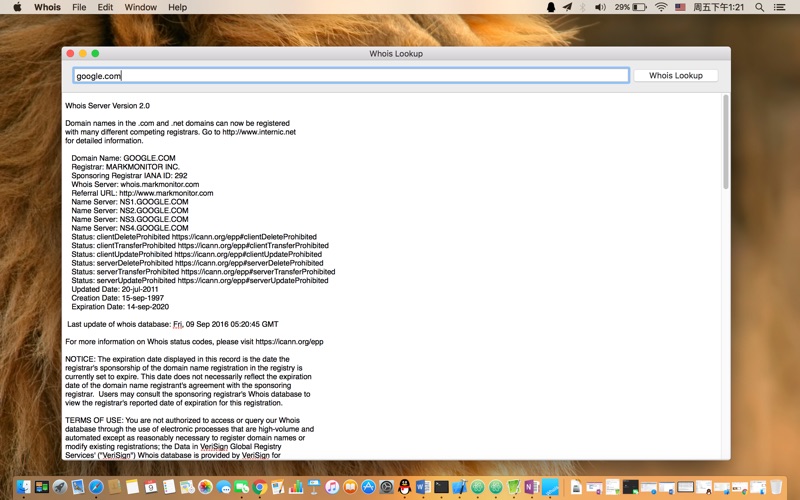Viewport: 800px width, 500px height.
Task: Open Photos from the Dock
Action: pos(205,487)
